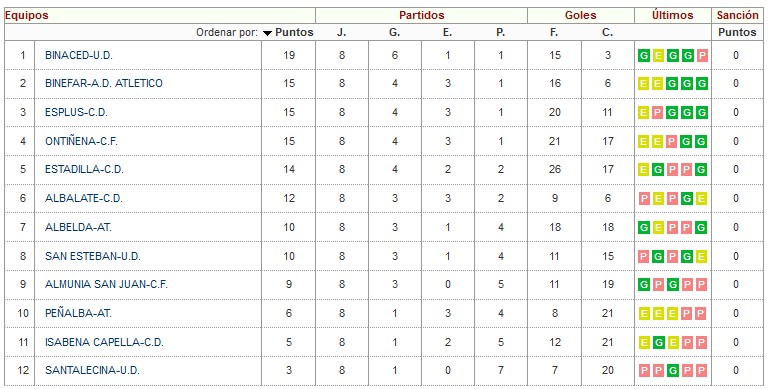Click first yellow E badge for PEÑALBA-AT.

644,314
